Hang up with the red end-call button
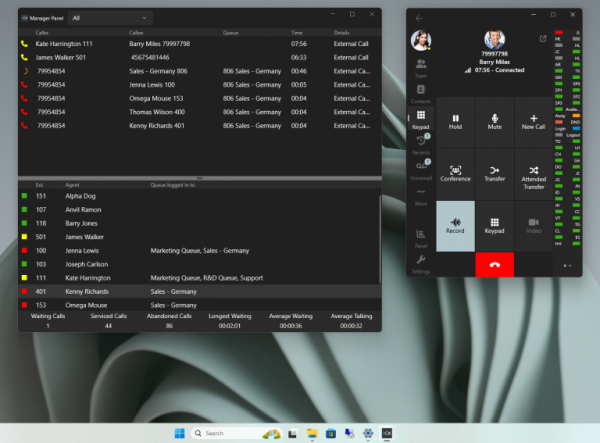This screenshot has width=600, height=443. pyautogui.click(x=494, y=264)
